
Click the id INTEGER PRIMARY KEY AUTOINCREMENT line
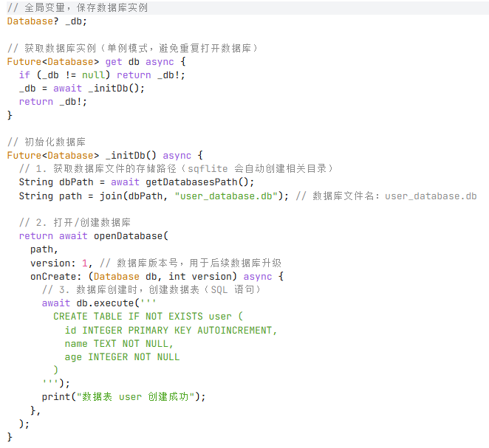(171, 330)
